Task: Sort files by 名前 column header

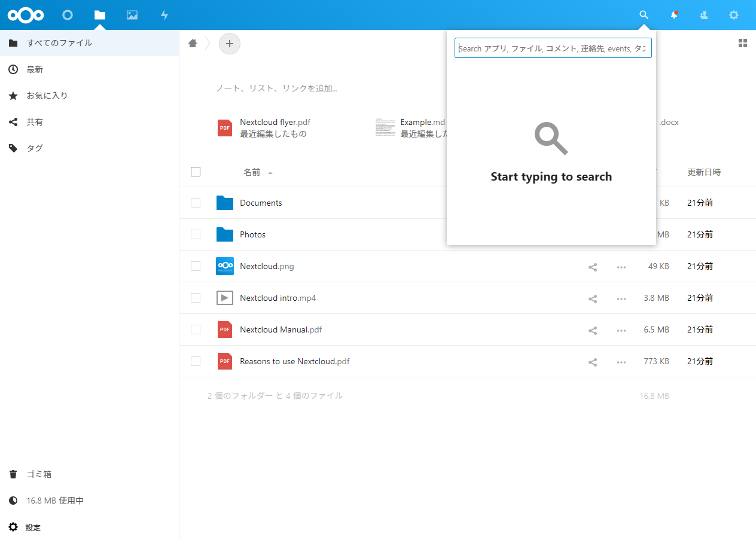Action: pos(252,172)
